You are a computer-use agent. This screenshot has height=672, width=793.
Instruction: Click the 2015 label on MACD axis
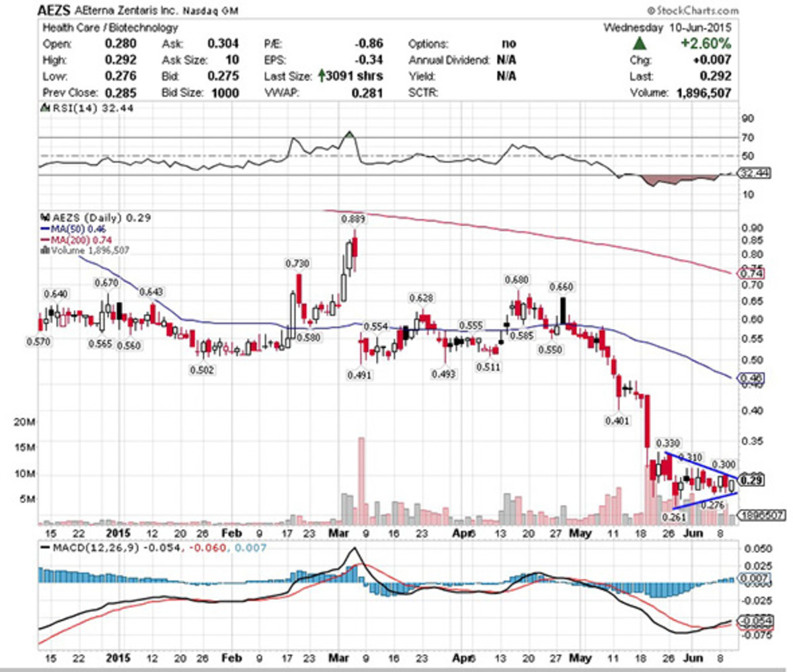[x=120, y=658]
